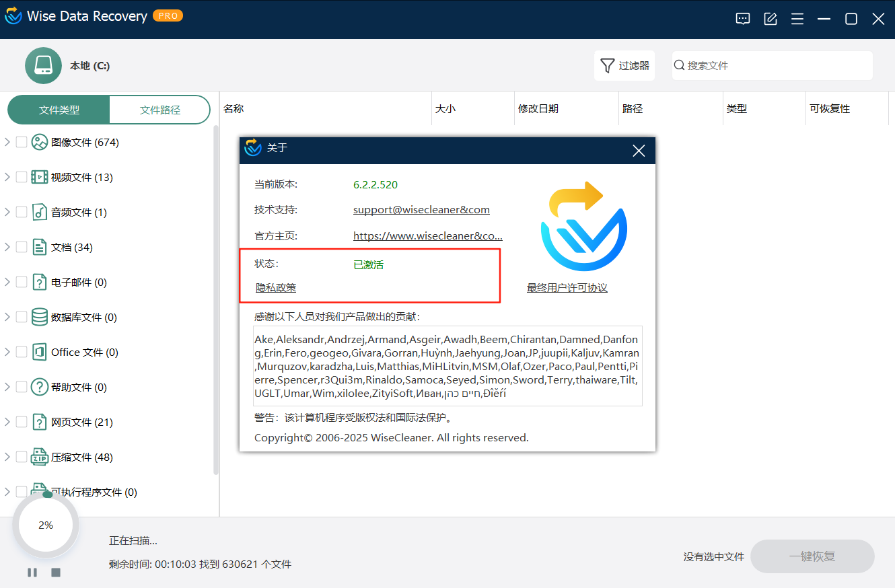The height and width of the screenshot is (588, 895).
Task: Expand the 音频文件 tree node
Action: point(7,212)
